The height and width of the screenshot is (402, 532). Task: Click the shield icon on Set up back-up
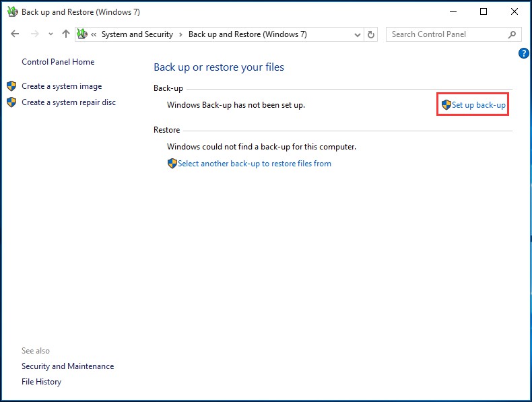(x=446, y=104)
